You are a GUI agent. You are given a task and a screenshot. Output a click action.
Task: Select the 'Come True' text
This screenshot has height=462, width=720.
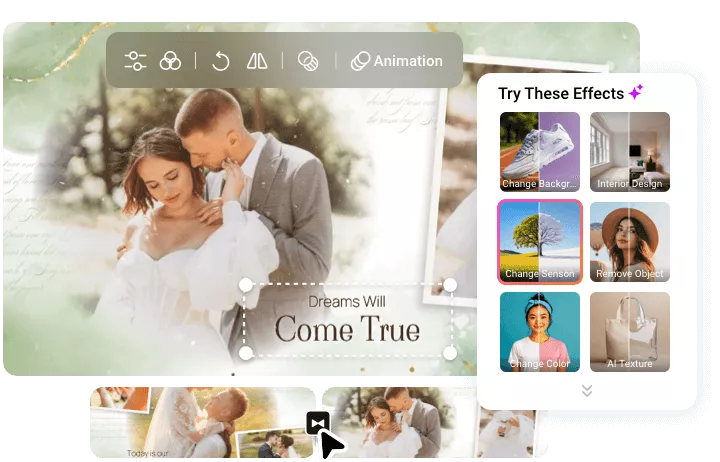tap(347, 329)
